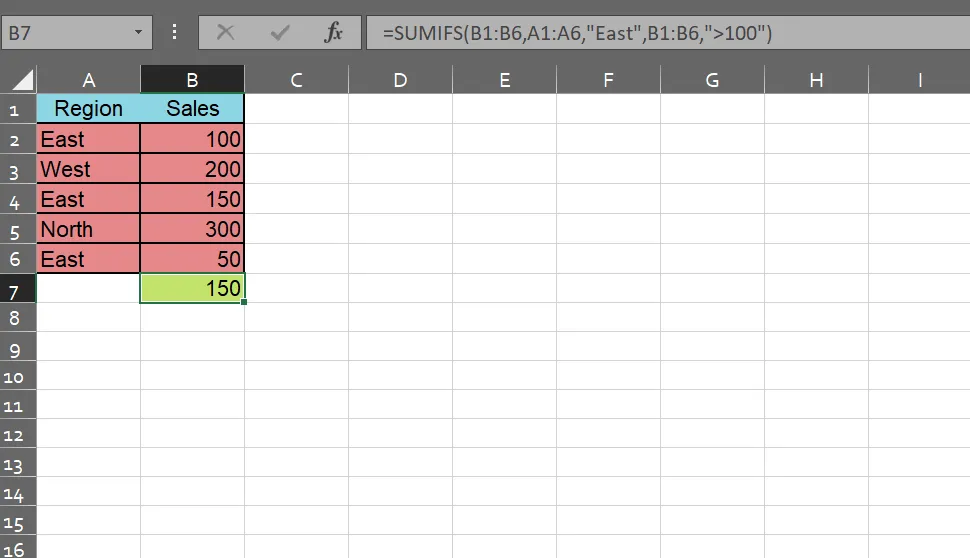970x558 pixels.
Task: Select cell A2 containing East
Action: pyautogui.click(x=88, y=139)
